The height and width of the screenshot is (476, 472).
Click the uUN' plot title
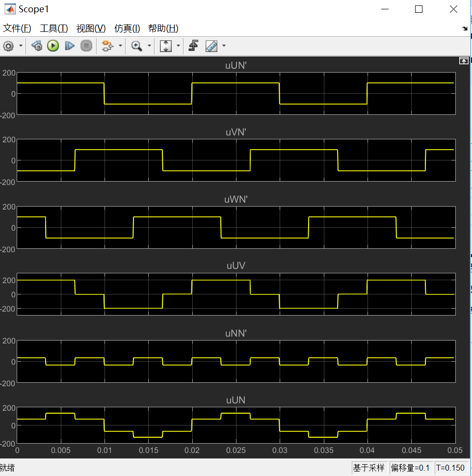coord(236,66)
